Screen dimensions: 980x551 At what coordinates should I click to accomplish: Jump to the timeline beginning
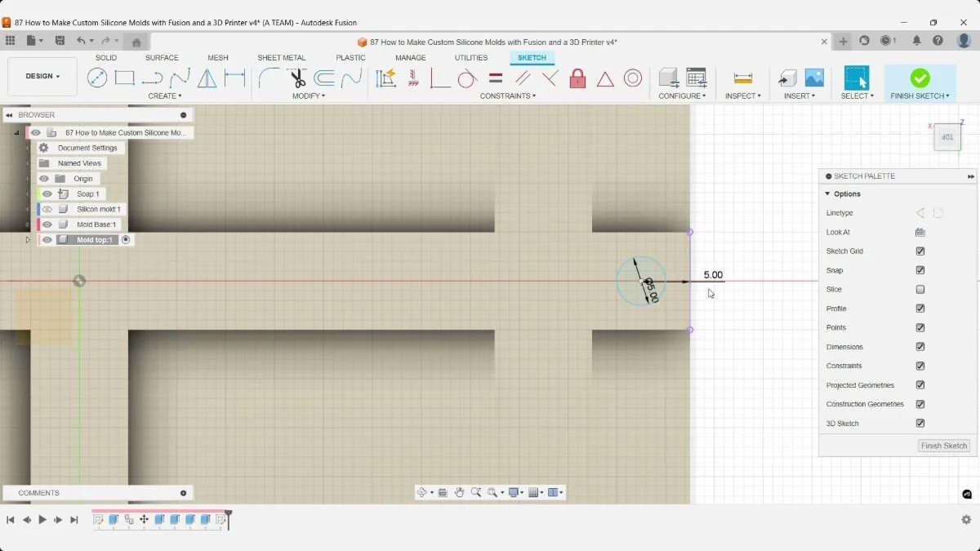coord(11,519)
